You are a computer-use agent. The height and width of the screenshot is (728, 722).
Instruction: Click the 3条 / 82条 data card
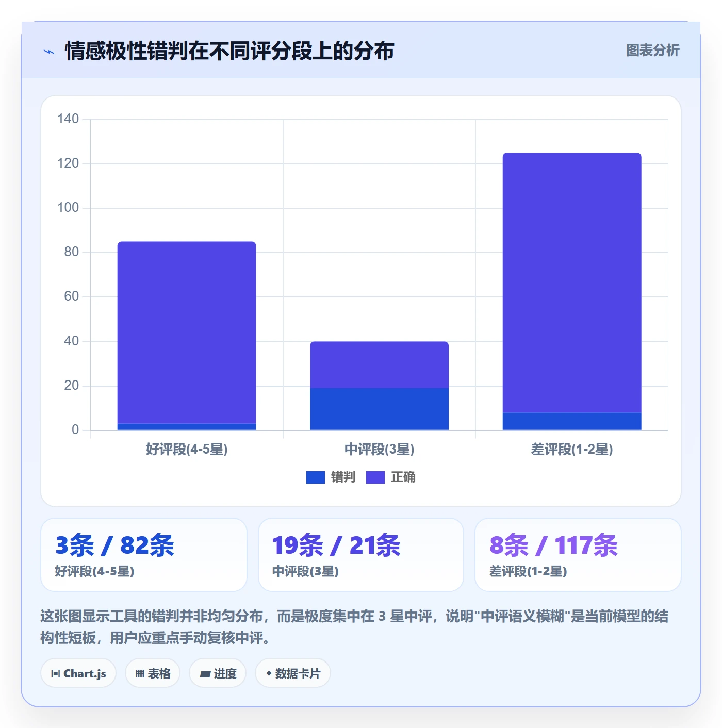144,555
